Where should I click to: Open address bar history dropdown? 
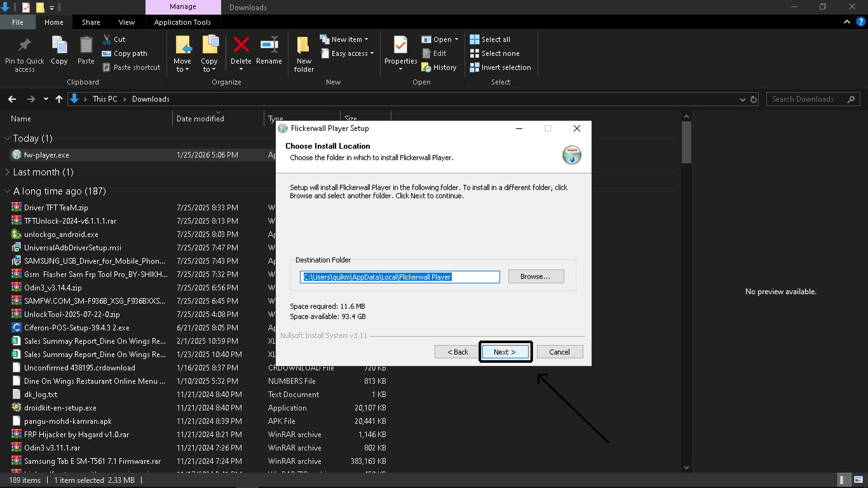pyautogui.click(x=743, y=99)
